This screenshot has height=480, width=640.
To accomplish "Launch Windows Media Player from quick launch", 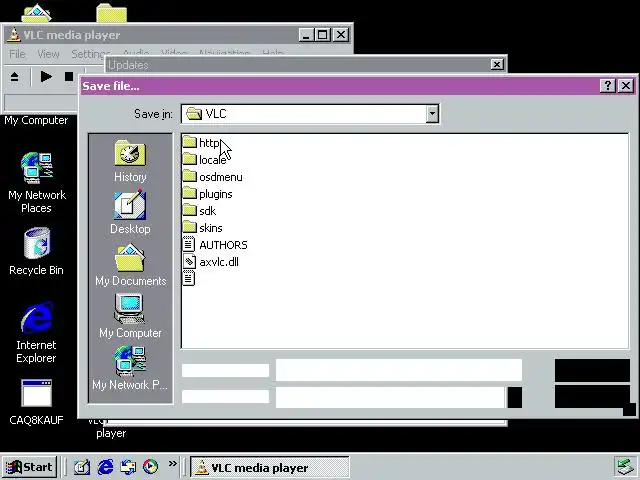I will point(151,467).
